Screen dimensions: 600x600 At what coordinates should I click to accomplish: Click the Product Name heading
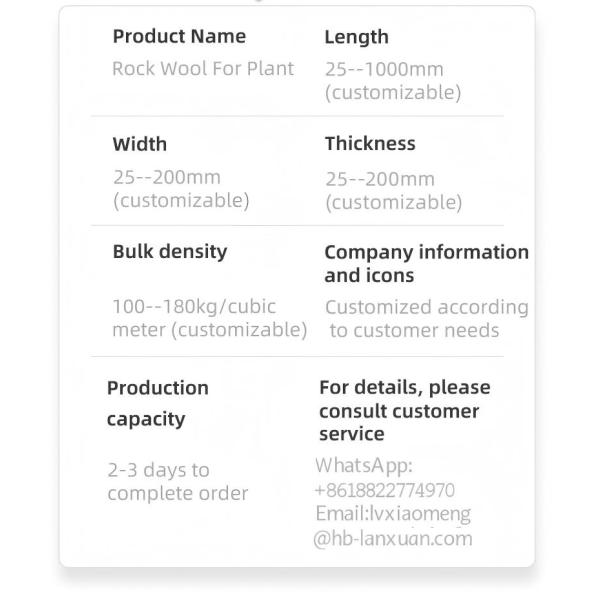pyautogui.click(x=179, y=37)
